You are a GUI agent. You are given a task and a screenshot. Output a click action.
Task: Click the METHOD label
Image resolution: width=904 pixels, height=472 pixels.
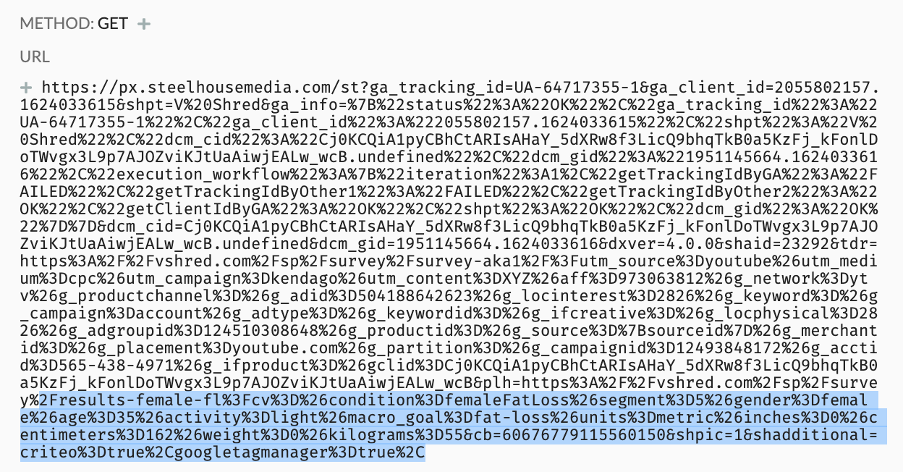point(56,24)
